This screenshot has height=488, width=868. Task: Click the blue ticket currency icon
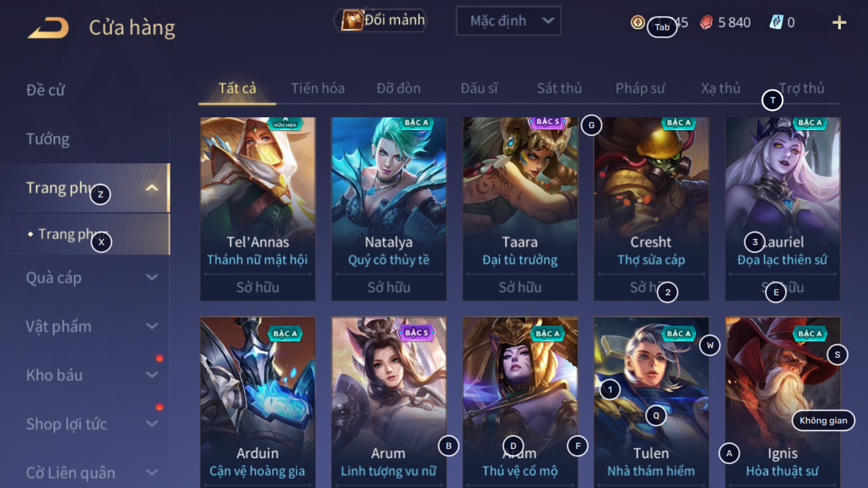pyautogui.click(x=776, y=23)
